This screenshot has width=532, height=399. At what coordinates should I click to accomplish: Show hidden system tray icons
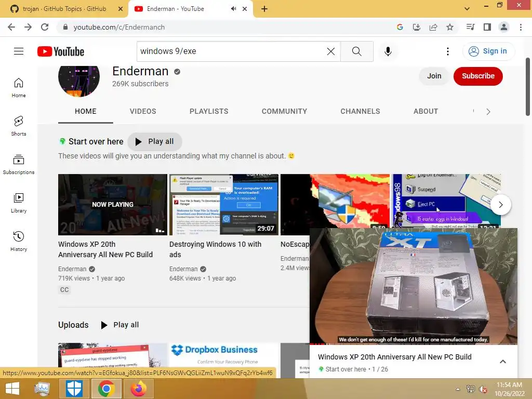click(x=458, y=389)
